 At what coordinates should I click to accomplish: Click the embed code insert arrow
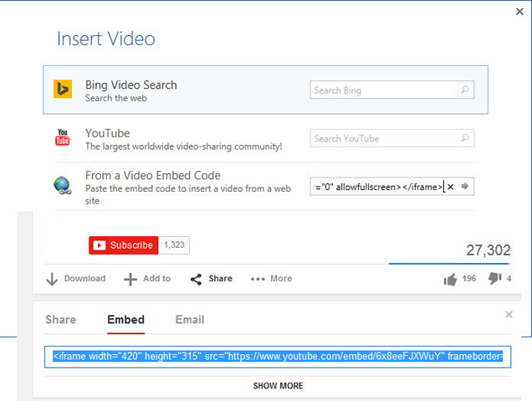click(x=465, y=187)
